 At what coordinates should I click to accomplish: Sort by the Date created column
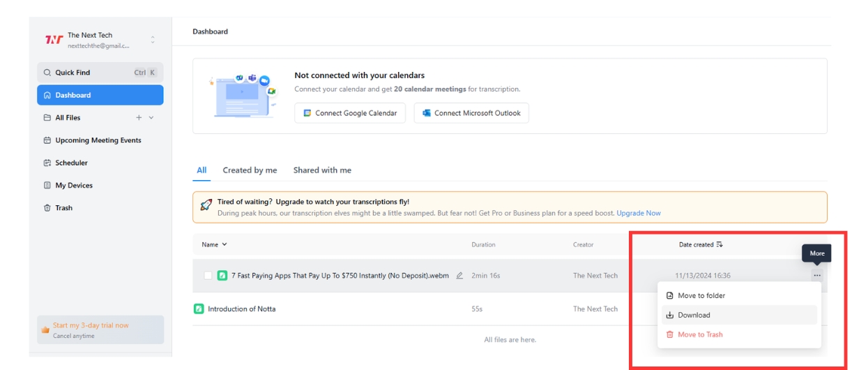(x=701, y=244)
